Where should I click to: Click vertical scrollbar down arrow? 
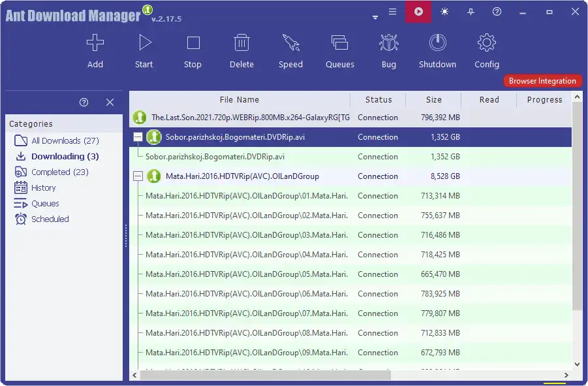coord(577,364)
